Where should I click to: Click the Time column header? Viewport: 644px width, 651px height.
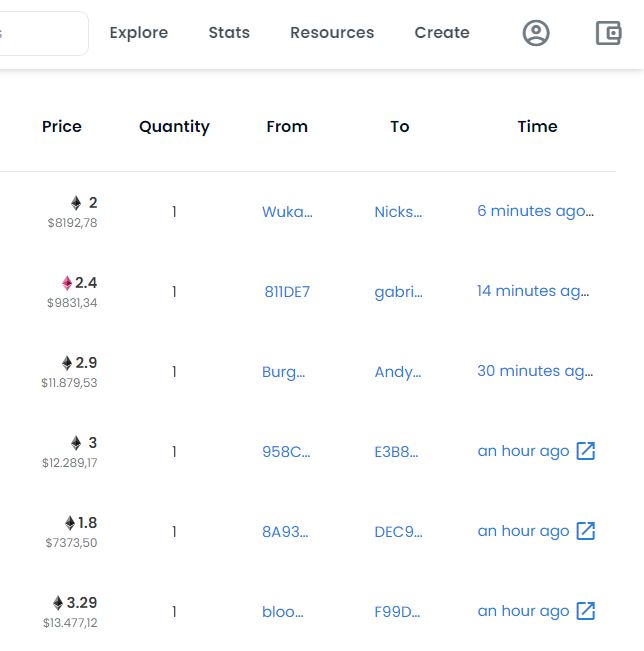pos(537,127)
